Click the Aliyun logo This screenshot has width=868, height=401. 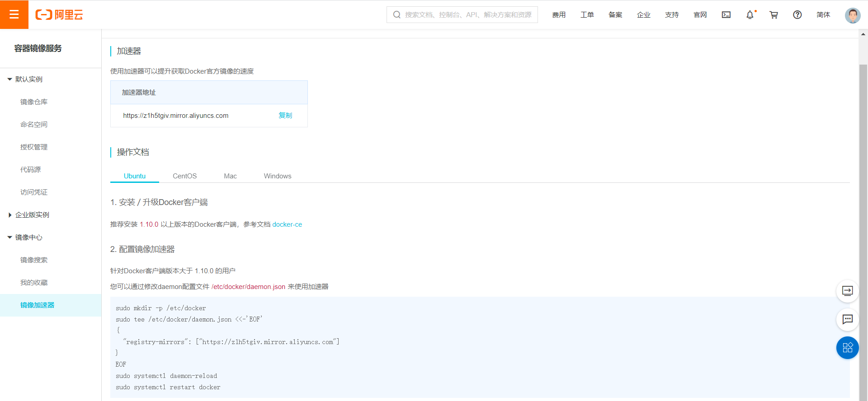tap(59, 15)
